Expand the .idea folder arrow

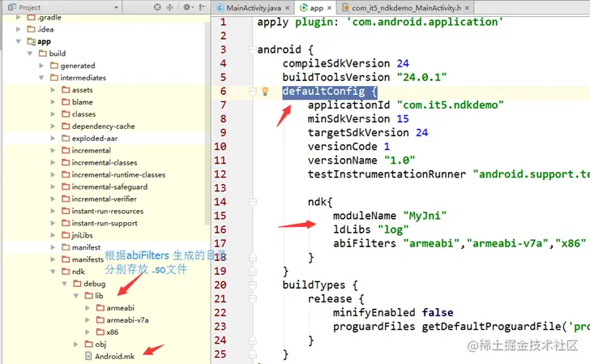tap(18, 29)
